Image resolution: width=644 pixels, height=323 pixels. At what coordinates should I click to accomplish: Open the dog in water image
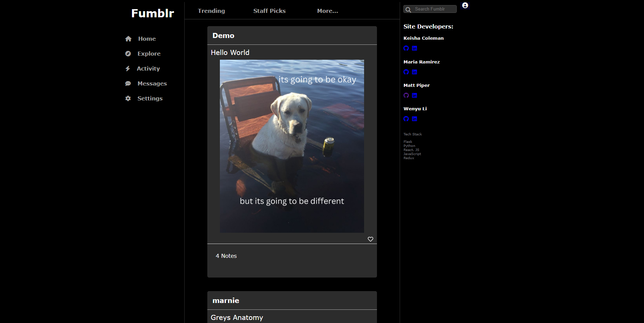tap(292, 146)
